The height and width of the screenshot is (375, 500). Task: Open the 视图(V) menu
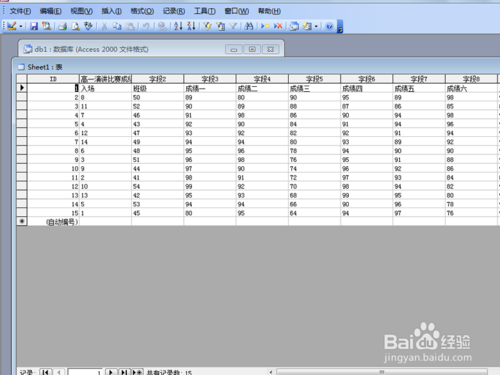[81, 11]
